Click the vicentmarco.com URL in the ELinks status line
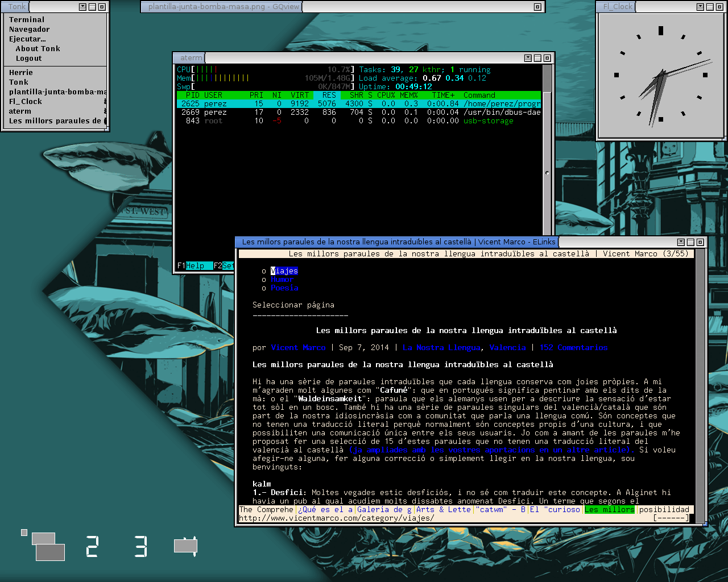This screenshot has height=582, width=728. click(337, 518)
